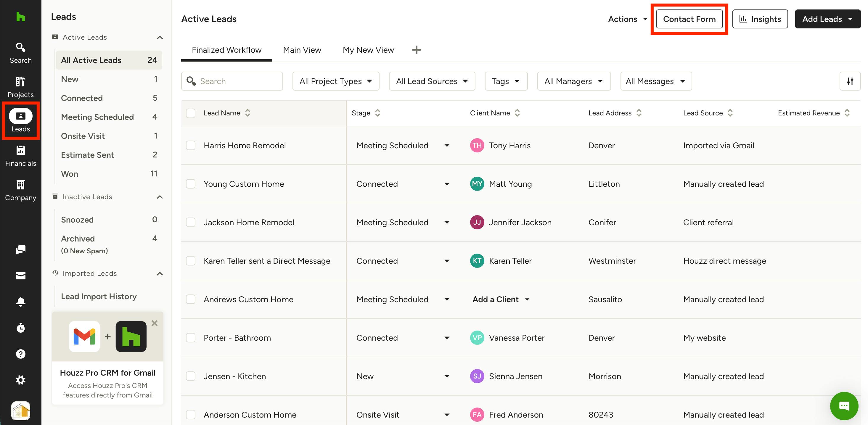Screen dimensions: 868x425
Task: Open the table column settings icon
Action: (850, 81)
